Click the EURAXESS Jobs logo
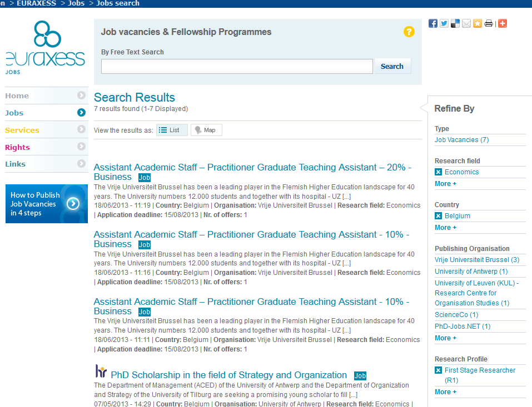532x407 pixels. tap(45, 47)
